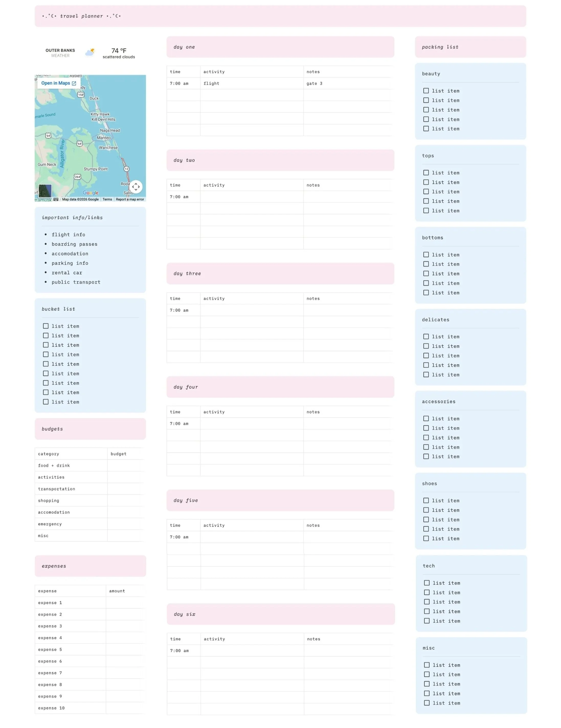The image size is (561, 728).
Task: Click the 'public transport' bullet
Action: (76, 282)
